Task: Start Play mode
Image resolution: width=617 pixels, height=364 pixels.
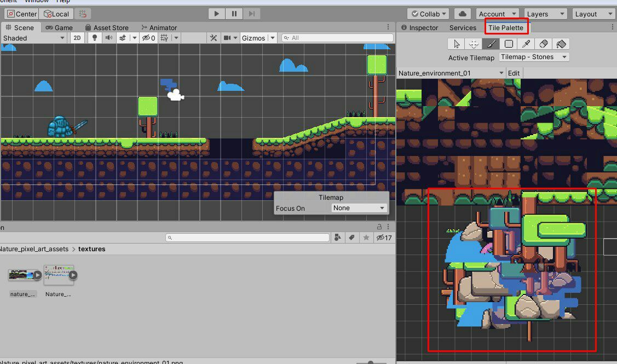Action: 216,14
